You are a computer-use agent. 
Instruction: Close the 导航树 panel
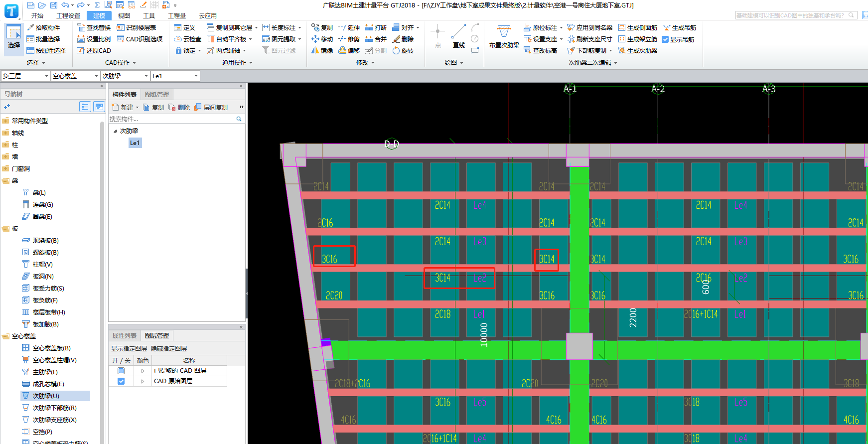[x=102, y=86]
